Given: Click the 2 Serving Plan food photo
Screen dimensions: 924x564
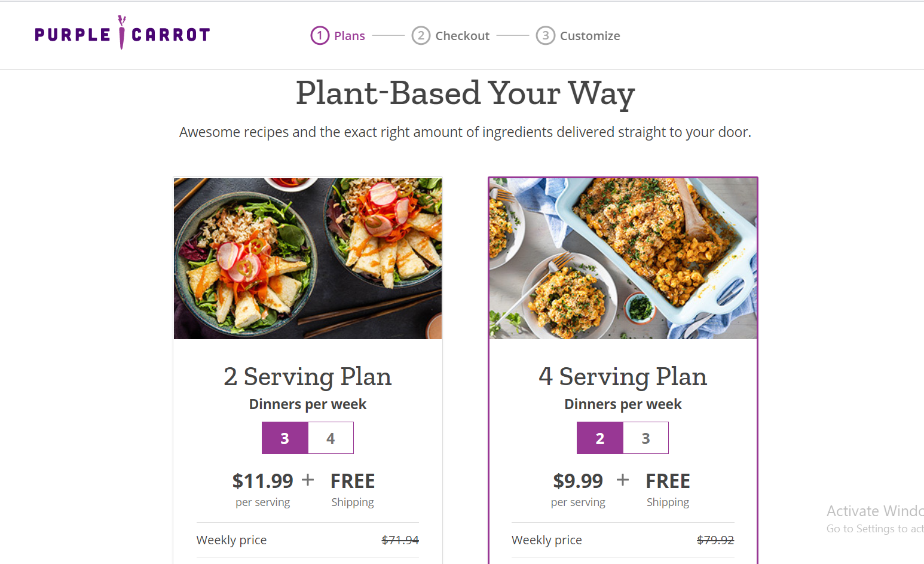Looking at the screenshot, I should coord(308,258).
